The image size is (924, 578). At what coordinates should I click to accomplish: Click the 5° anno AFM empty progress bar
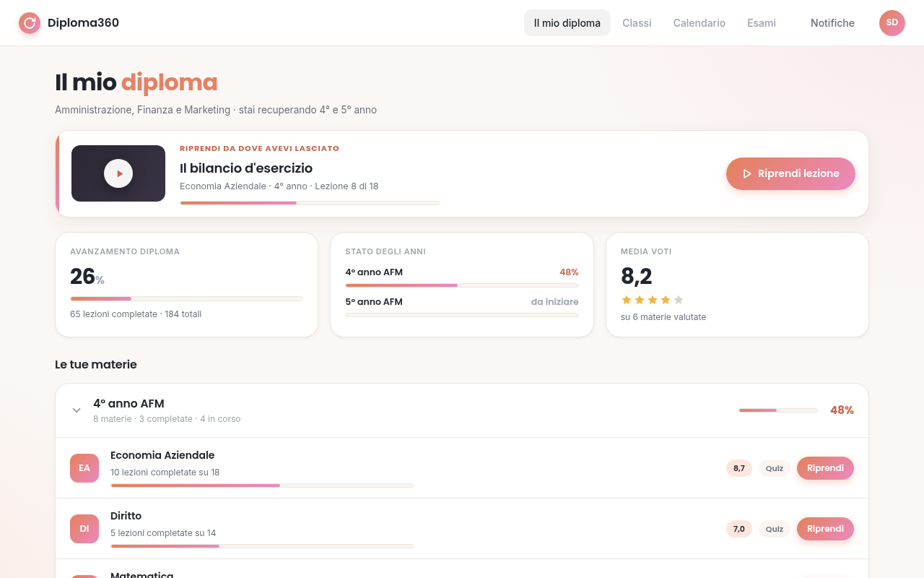point(462,315)
